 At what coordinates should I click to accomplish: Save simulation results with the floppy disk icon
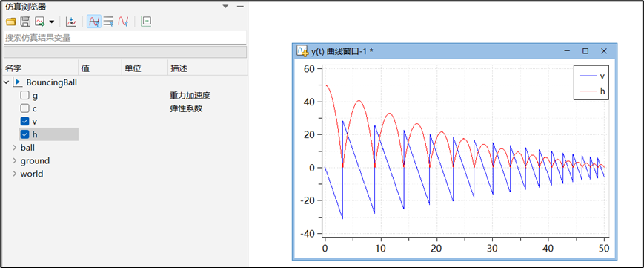coord(25,22)
